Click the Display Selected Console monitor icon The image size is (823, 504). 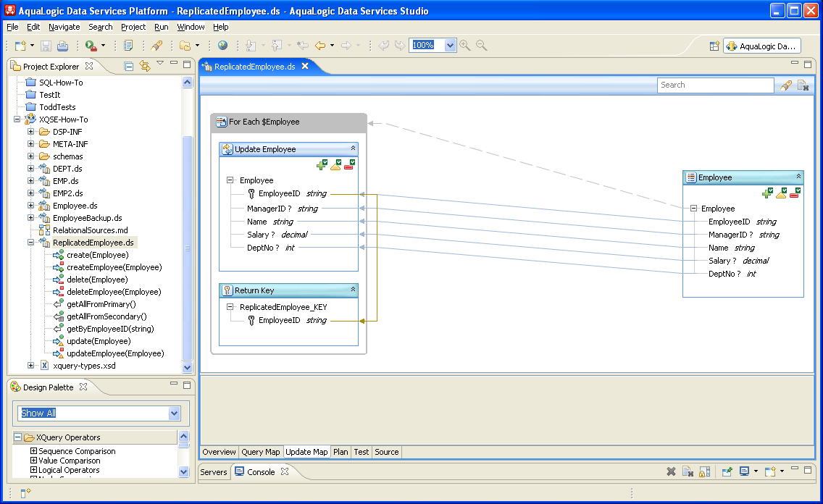coord(744,471)
